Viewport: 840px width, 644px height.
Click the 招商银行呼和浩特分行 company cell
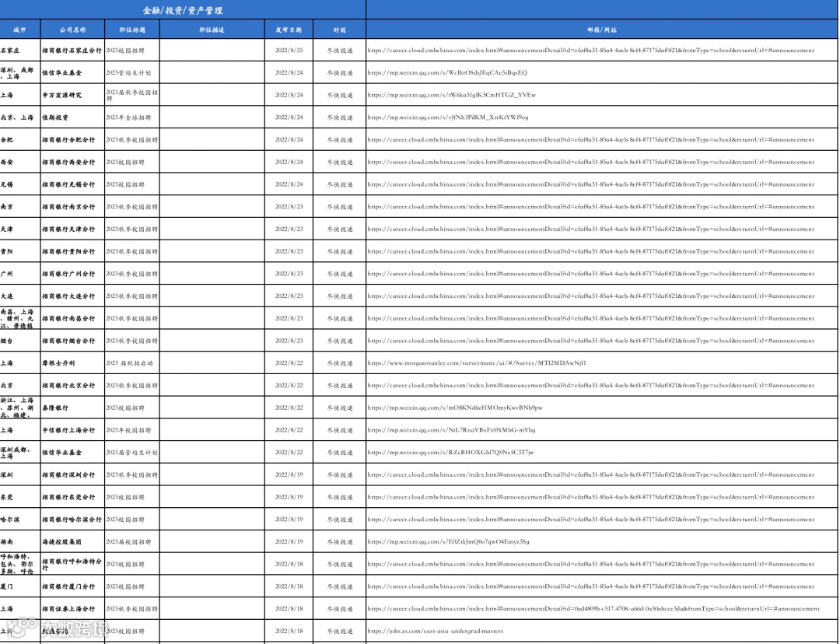(72, 564)
